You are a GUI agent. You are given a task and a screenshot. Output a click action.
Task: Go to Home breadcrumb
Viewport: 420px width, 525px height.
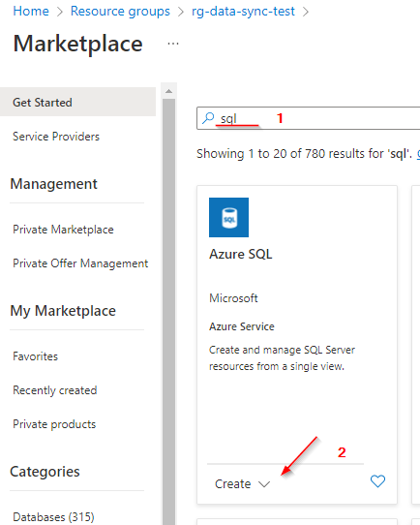click(31, 11)
